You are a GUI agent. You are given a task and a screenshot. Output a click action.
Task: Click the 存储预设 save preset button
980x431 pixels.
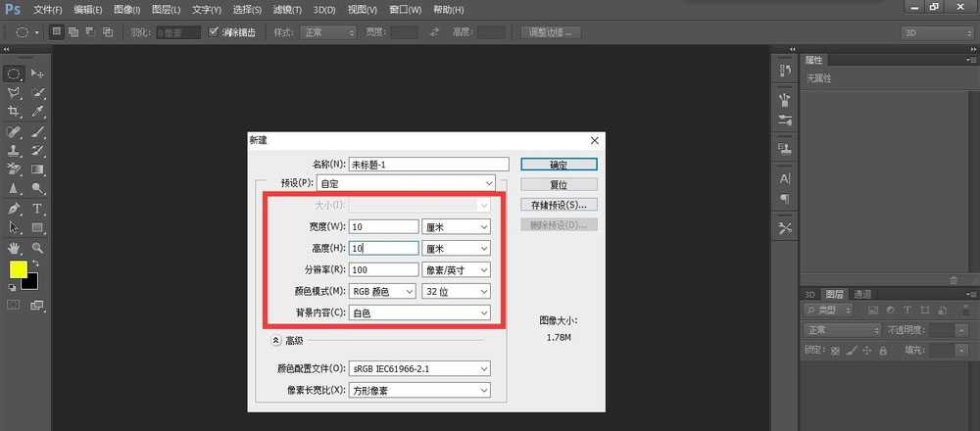pos(559,206)
